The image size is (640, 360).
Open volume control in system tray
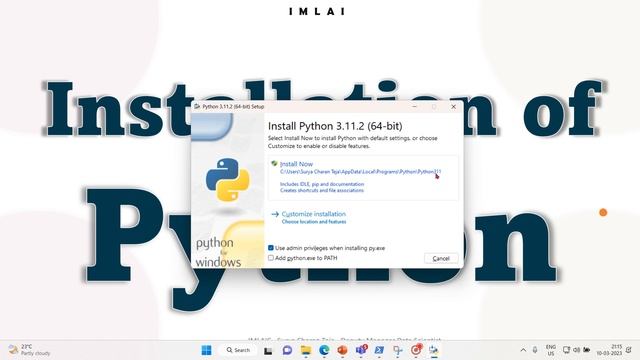tap(576, 350)
